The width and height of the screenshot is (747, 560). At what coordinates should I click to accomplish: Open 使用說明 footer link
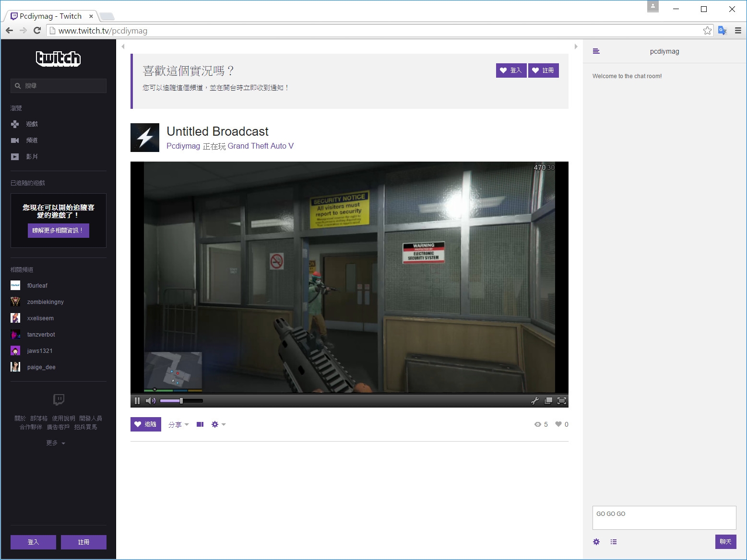pos(64,419)
